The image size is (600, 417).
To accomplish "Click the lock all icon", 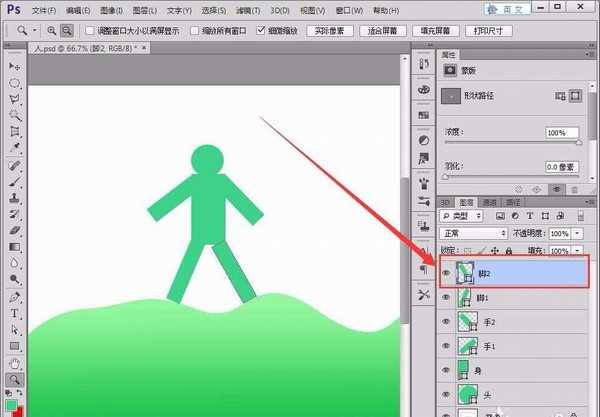I will coord(509,251).
